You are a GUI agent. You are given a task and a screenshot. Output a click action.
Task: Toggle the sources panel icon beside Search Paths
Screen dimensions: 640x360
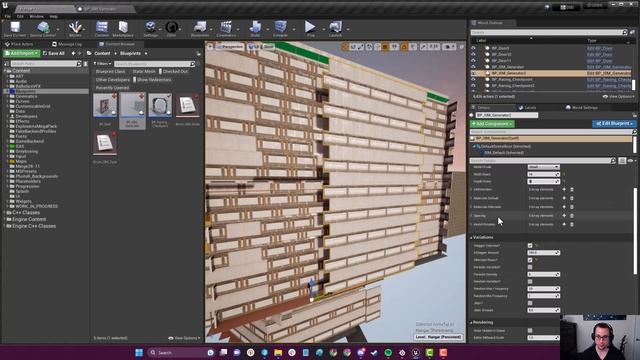[x=6, y=64]
